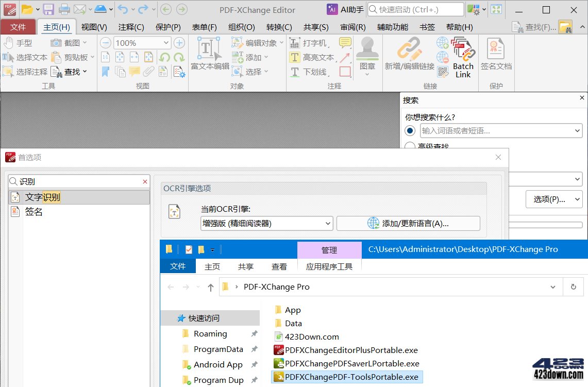Select PDFXChangeEditorPlusPortable.exe file

(346, 350)
